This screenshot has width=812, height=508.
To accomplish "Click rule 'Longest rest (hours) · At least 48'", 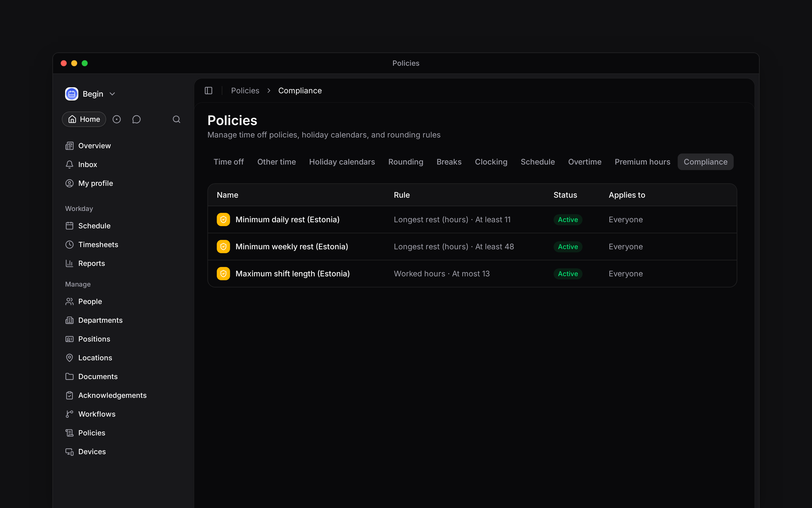I will pos(454,247).
